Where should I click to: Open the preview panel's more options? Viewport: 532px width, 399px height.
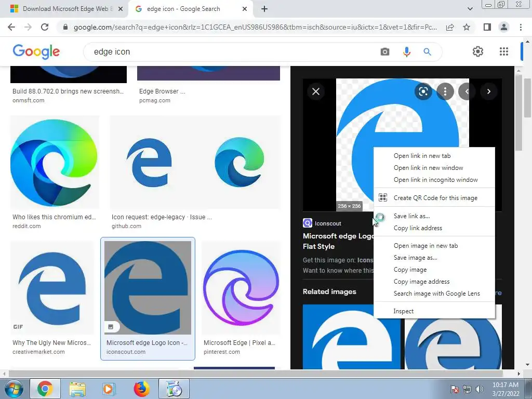(x=445, y=91)
